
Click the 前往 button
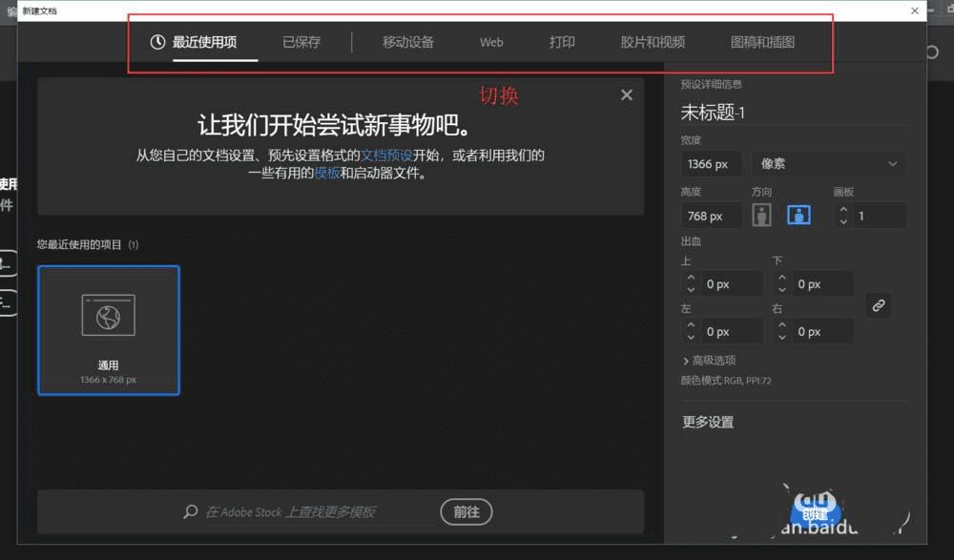point(467,512)
